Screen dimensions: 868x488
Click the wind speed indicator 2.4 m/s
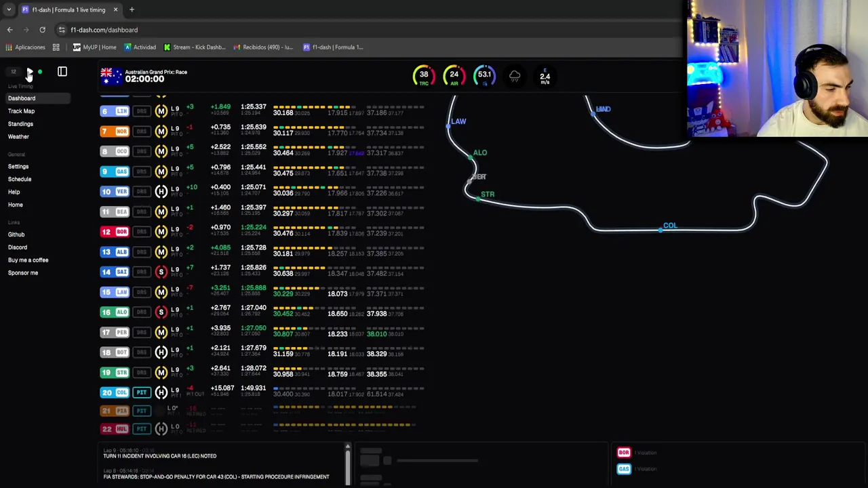(545, 77)
